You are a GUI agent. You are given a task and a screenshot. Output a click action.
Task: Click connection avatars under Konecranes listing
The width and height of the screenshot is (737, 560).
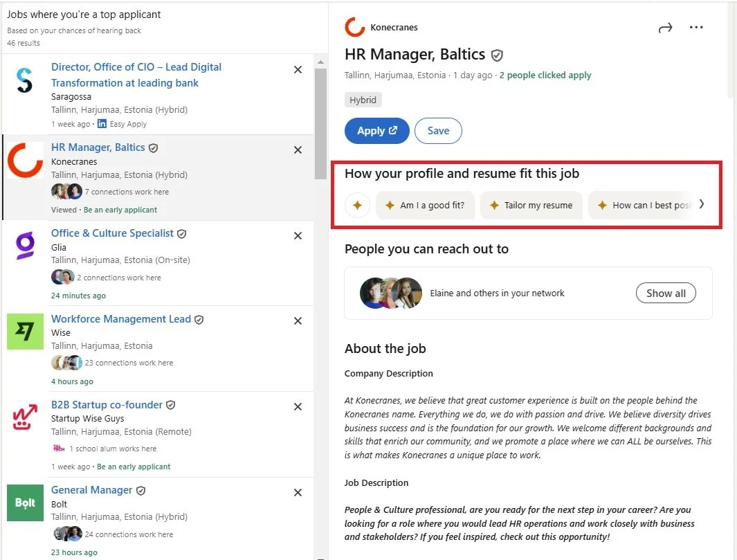pos(66,191)
